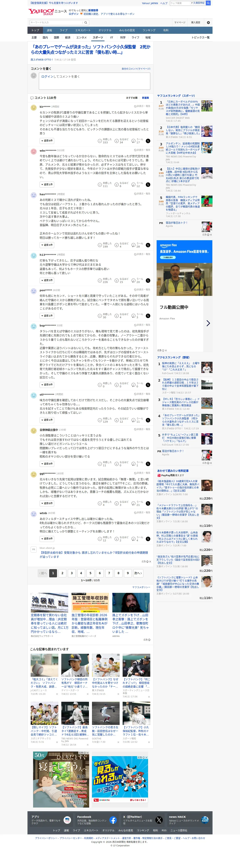
Task: Click 購入履歴 button in header
Action: point(196,23)
